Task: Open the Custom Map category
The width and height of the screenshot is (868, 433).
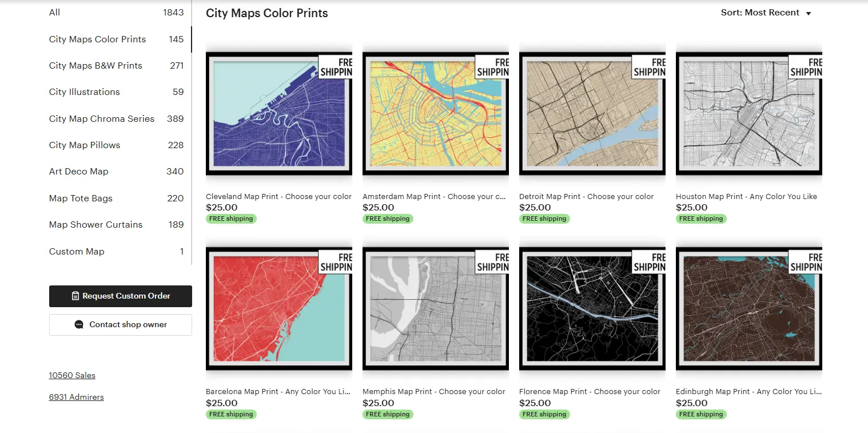Action: pos(77,251)
